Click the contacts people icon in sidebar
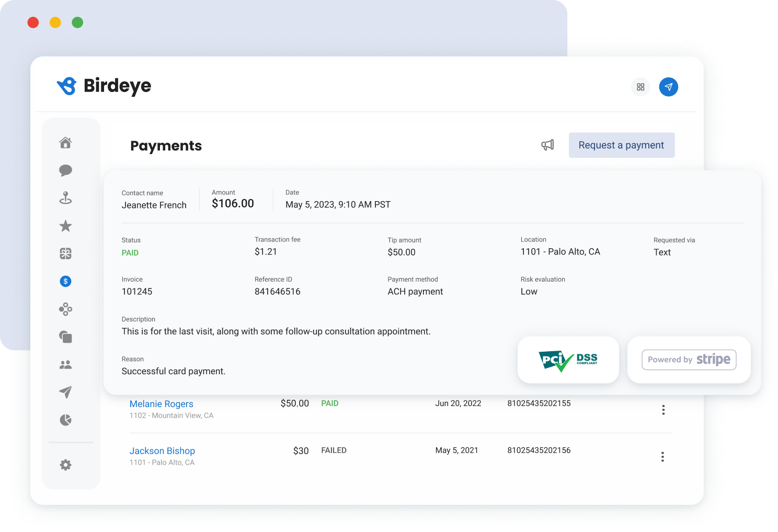Image resolution: width=778 pixels, height=532 pixels. (x=65, y=364)
